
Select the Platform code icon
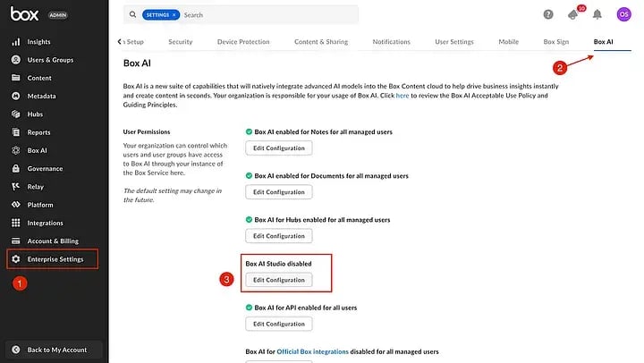coord(15,205)
